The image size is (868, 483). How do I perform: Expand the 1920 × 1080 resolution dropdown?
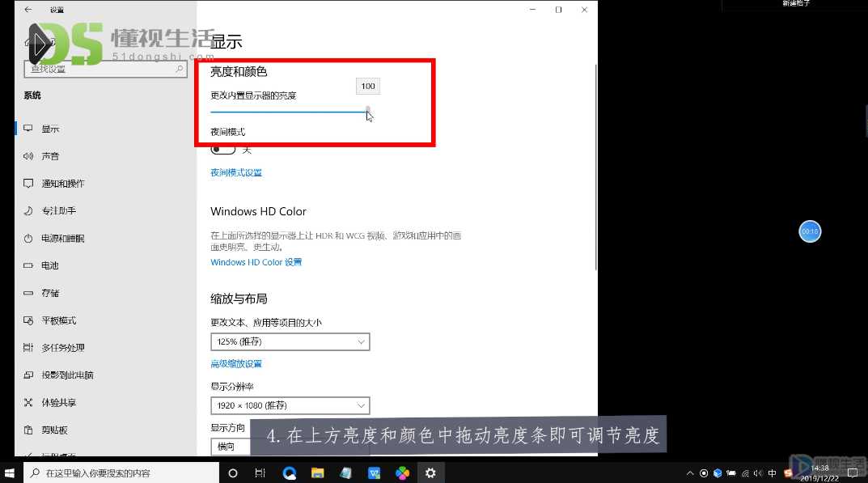(290, 405)
